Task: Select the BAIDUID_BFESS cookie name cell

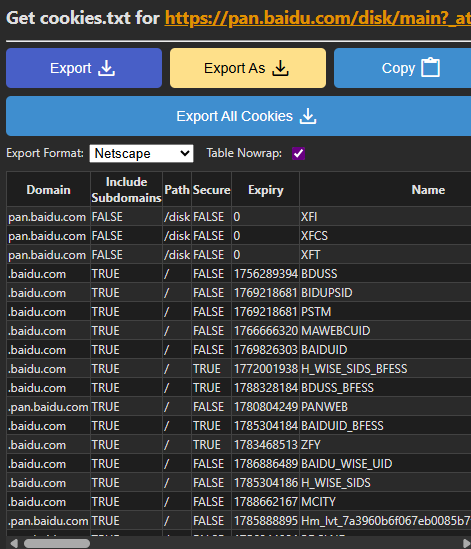Action: click(x=385, y=426)
